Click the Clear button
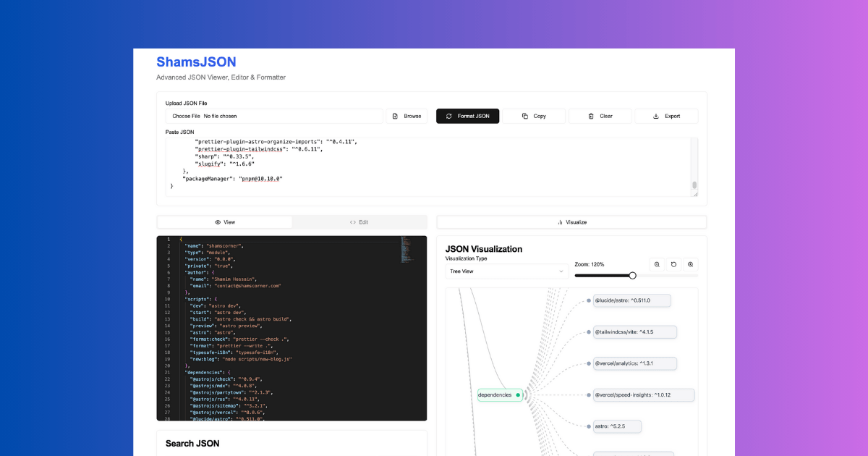The image size is (868, 456). tap(600, 116)
